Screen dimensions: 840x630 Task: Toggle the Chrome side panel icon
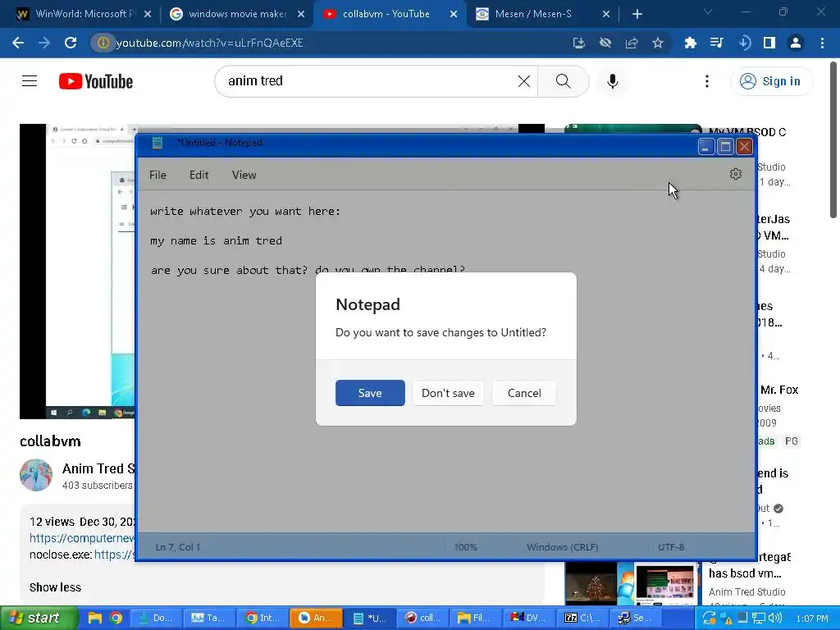point(769,43)
